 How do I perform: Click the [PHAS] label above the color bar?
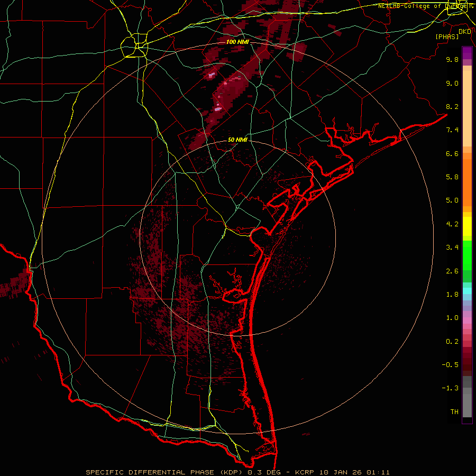pyautogui.click(x=447, y=36)
